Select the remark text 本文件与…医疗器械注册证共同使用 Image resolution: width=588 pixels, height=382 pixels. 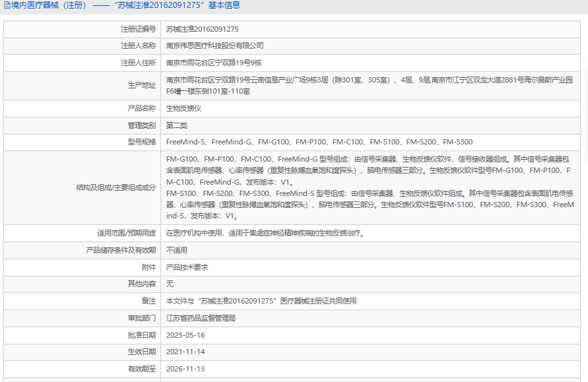click(261, 301)
